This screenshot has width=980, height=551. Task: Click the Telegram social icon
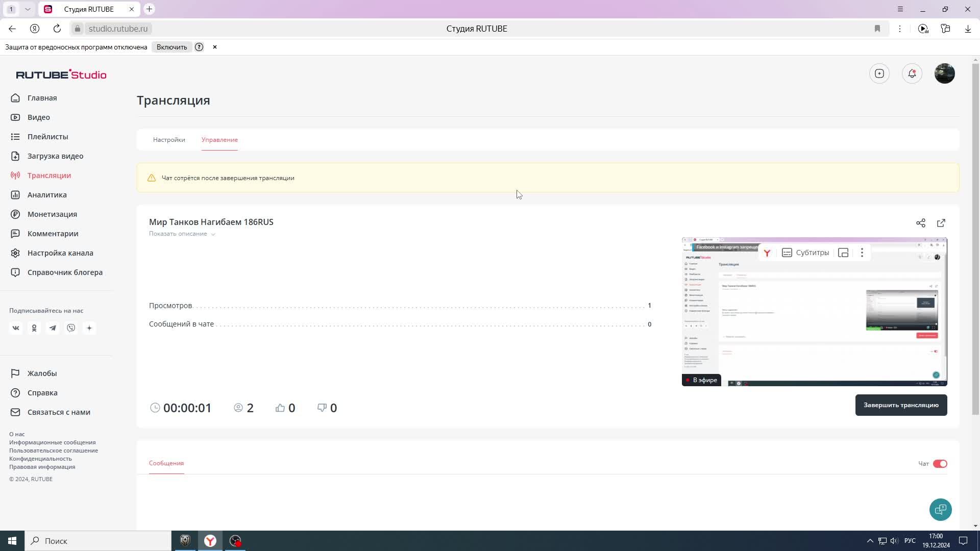click(53, 328)
